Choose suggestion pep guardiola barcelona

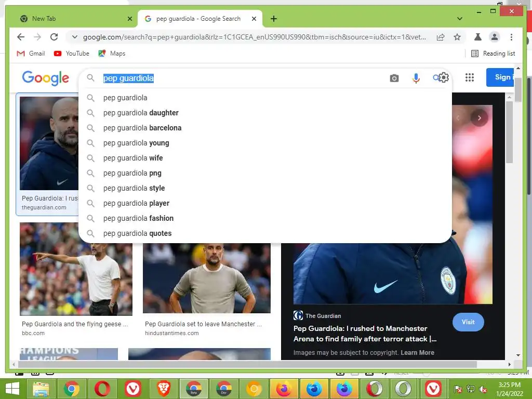pos(265,128)
